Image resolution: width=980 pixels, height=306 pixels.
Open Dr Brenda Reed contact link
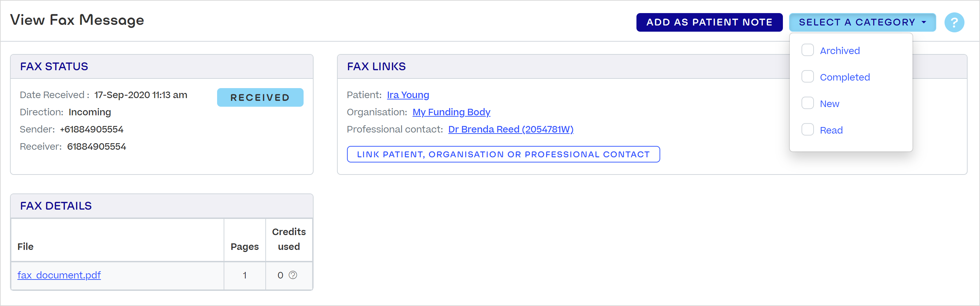coord(511,130)
